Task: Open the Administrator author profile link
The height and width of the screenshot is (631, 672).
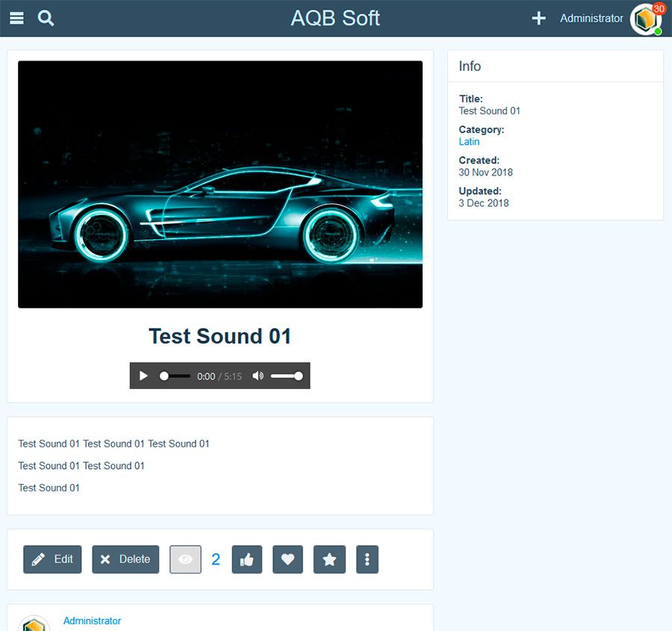Action: click(92, 621)
